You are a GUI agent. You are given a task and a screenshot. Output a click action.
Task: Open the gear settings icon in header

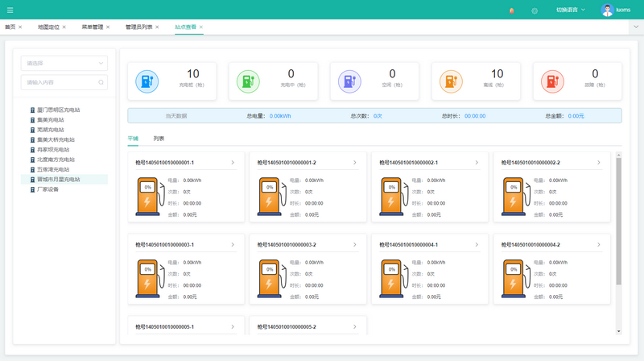pos(535,10)
